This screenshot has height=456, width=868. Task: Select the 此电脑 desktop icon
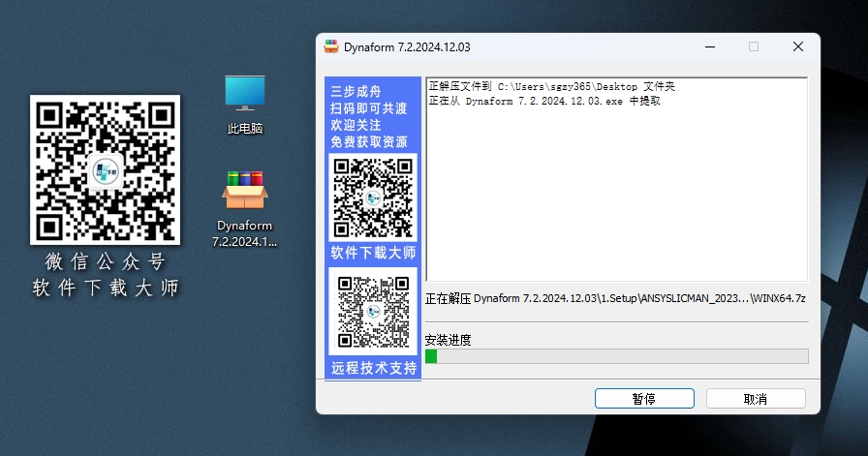click(245, 106)
